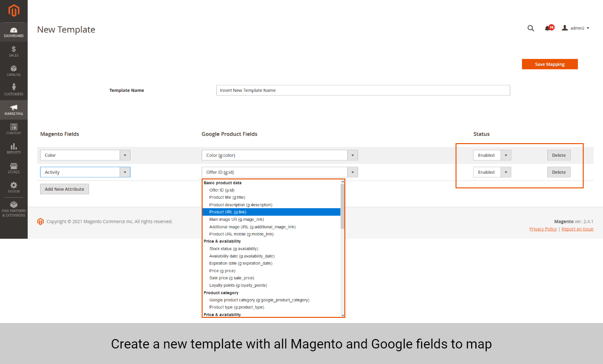
Task: Select Sale price (g:sale_price) option
Action: (x=271, y=278)
